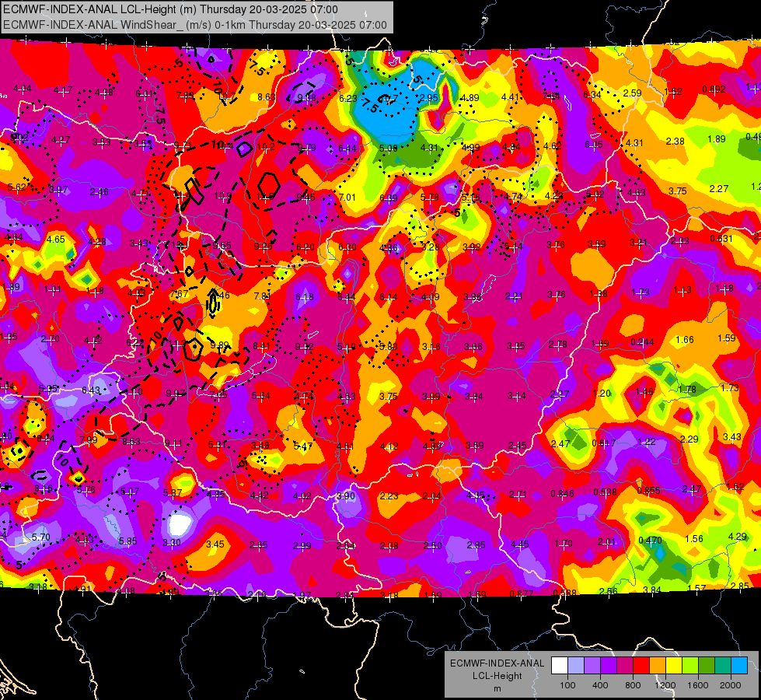Click the grid value 5.19

click(346, 347)
